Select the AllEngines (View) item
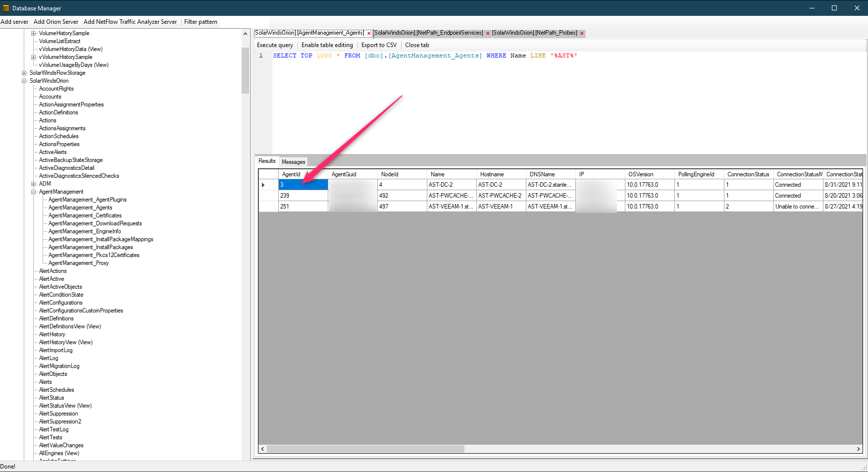The height and width of the screenshot is (472, 868). (59, 453)
